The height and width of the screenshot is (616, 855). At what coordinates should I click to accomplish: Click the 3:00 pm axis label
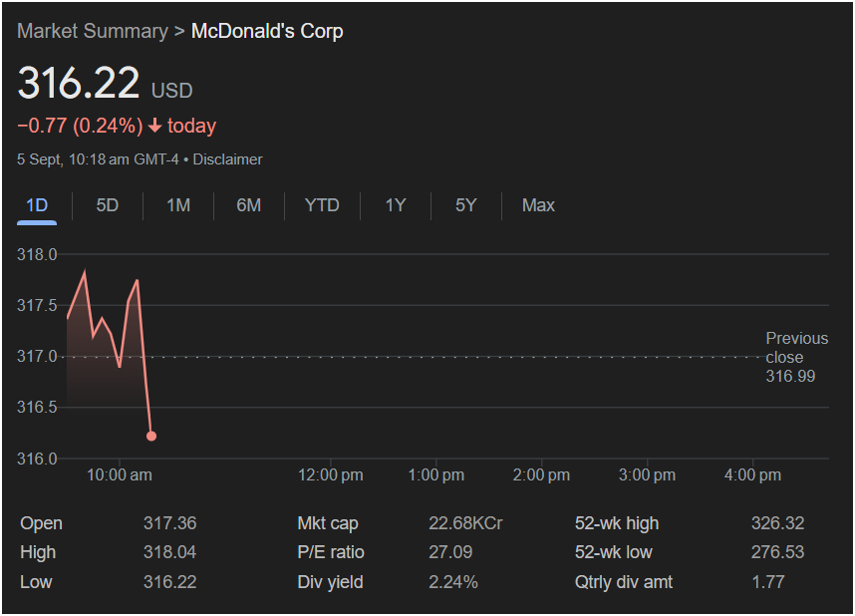pyautogui.click(x=648, y=475)
